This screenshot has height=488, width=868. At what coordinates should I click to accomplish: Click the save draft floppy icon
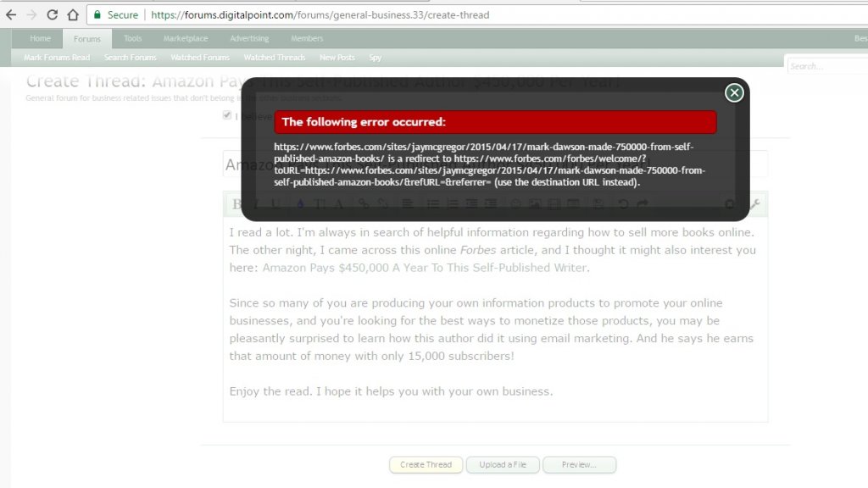pos(598,204)
